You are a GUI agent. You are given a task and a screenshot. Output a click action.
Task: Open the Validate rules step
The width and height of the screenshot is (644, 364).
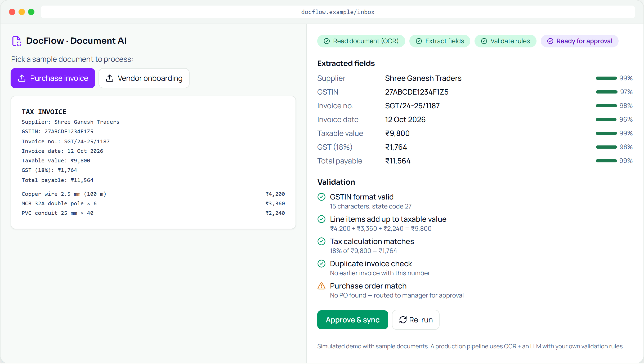pyautogui.click(x=506, y=41)
